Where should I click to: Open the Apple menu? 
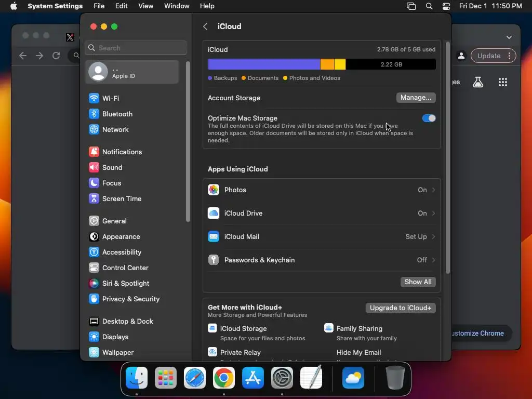(x=14, y=6)
